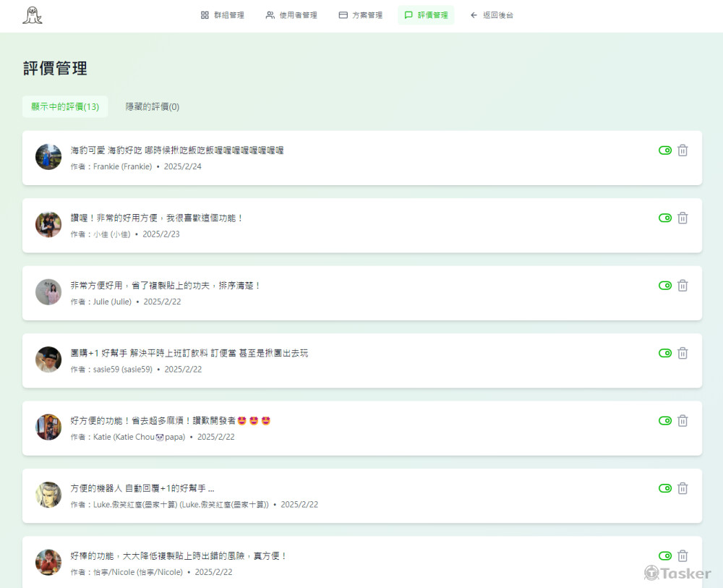
Task: Delete Luke's review with trash icon
Action: (x=683, y=488)
